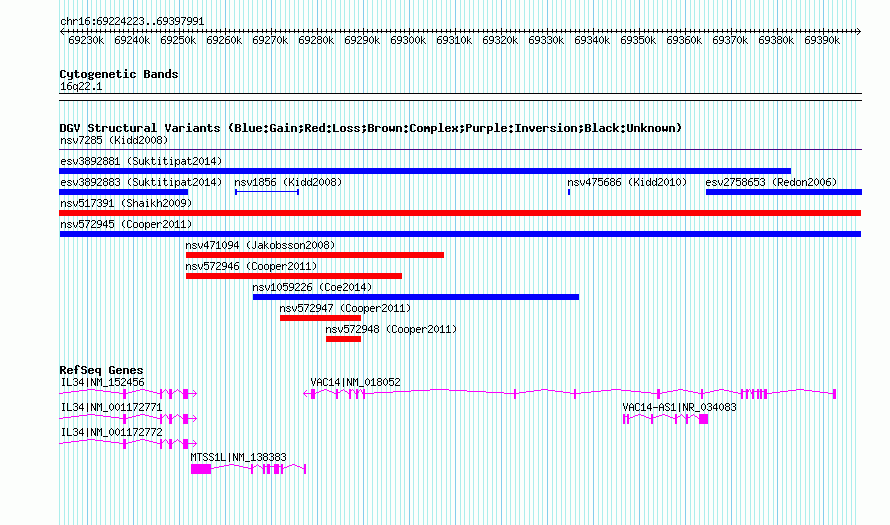Click the red nsv572946 (Cooper2011) bar
The height and width of the screenshot is (525, 890).
coord(294,276)
